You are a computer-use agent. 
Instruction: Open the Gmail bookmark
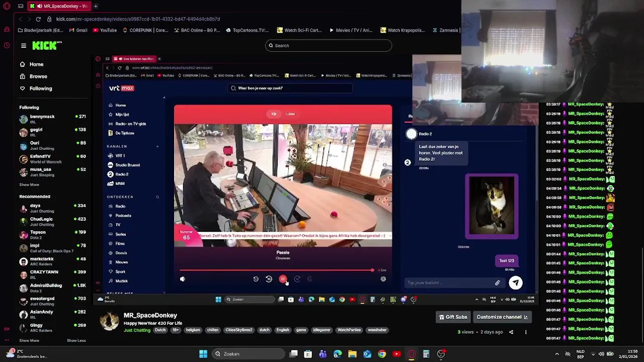click(78, 30)
